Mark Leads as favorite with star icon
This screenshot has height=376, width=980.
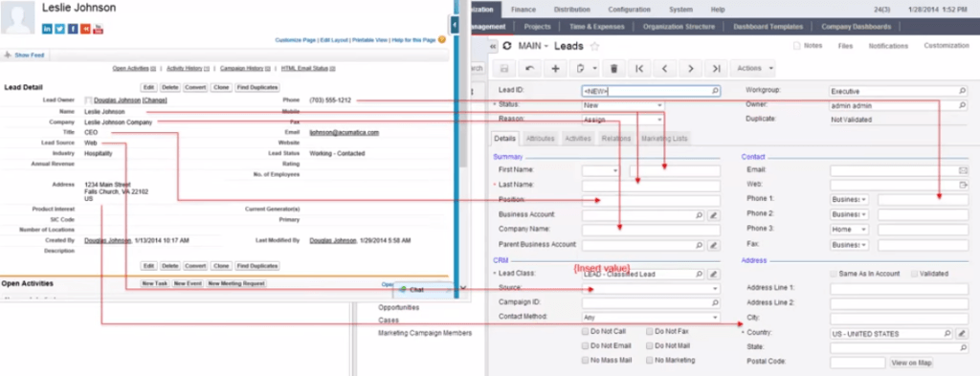(x=595, y=46)
